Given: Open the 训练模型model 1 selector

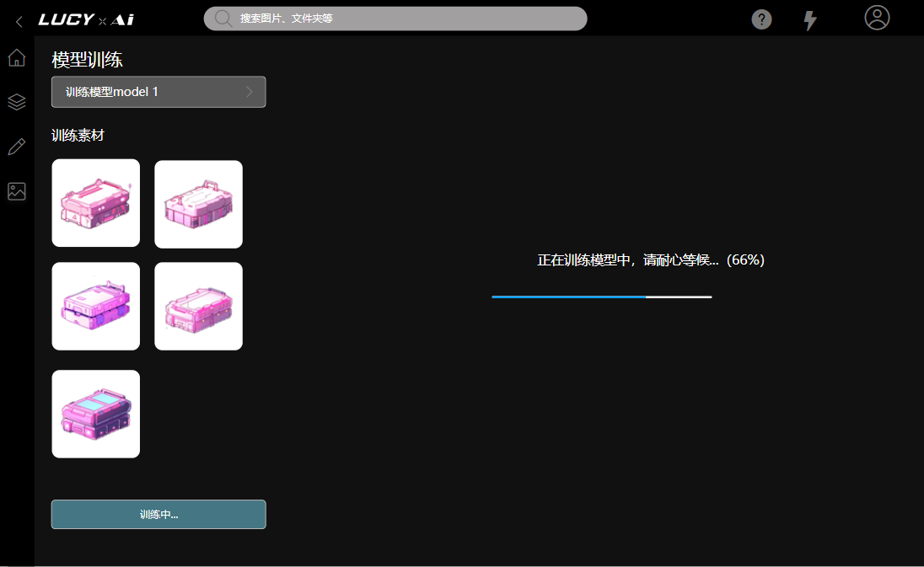Looking at the screenshot, I should point(158,92).
